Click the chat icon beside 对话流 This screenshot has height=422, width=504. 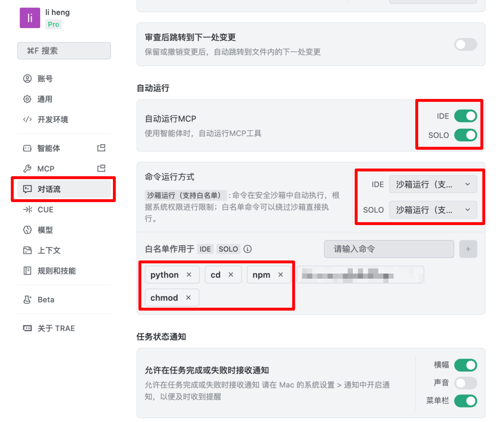pos(28,189)
